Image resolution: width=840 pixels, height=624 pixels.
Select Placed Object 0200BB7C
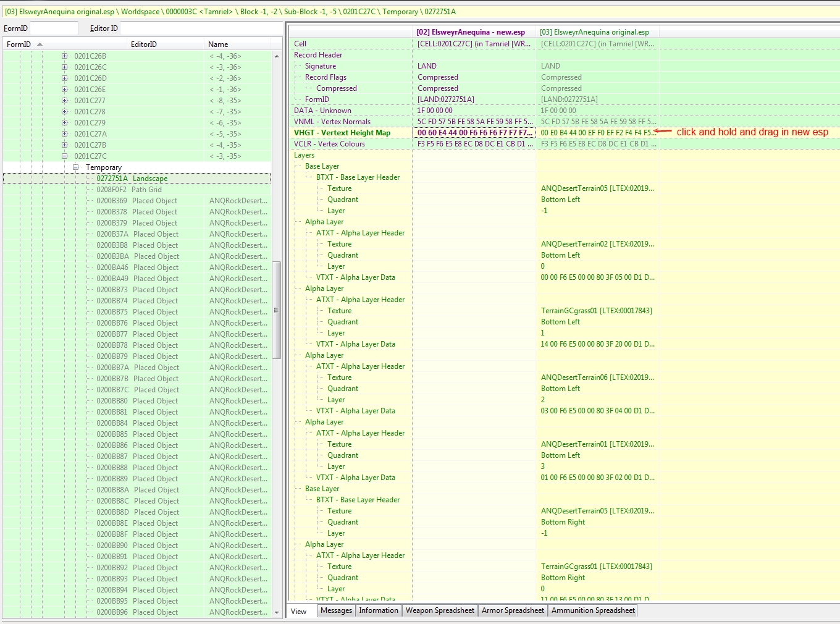(x=136, y=390)
